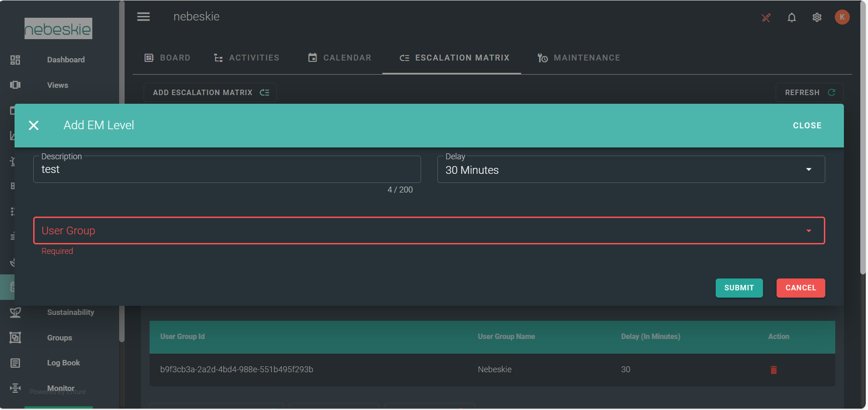This screenshot has height=410, width=868.
Task: Expand the User Group dropdown
Action: [x=428, y=231]
